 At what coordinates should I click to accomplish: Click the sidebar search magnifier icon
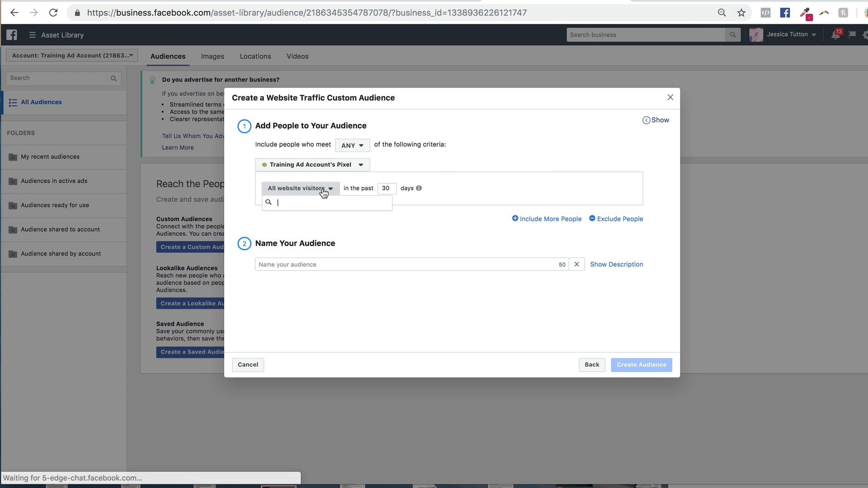(x=113, y=78)
